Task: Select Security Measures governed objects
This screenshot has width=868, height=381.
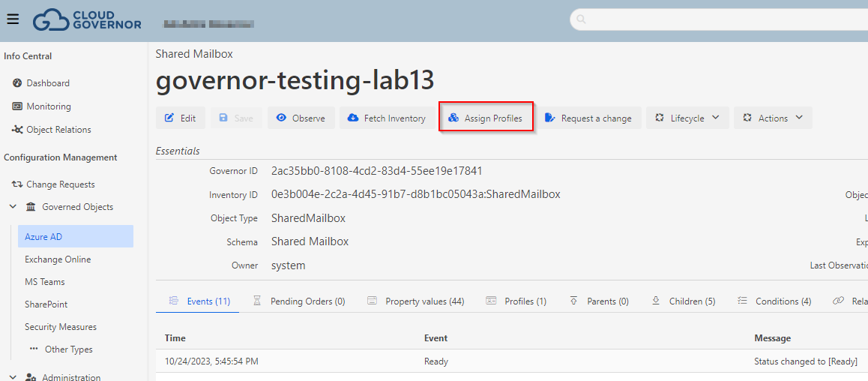Action: coord(60,327)
